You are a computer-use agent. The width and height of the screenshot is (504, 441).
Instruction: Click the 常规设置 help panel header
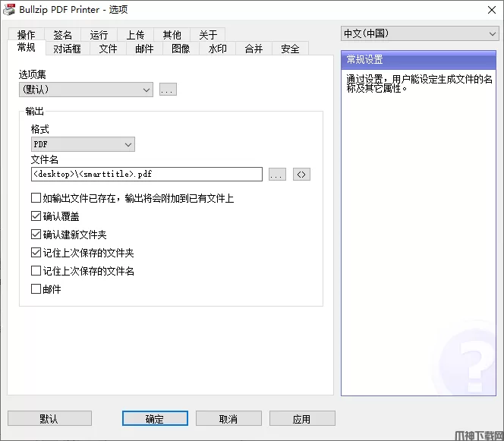click(418, 60)
